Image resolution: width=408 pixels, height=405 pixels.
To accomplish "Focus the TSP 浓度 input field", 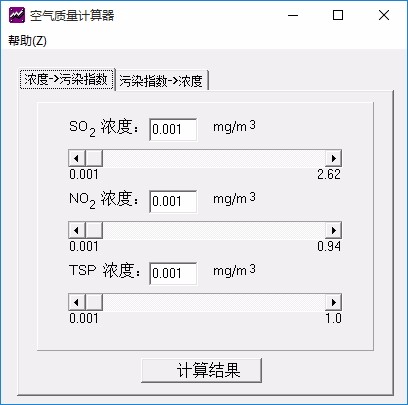I will tap(173, 274).
